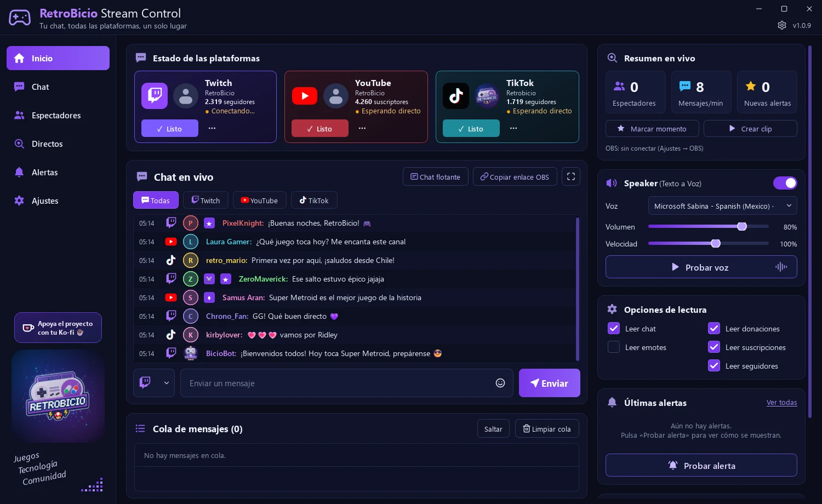Click Copiar enlace OBS button

pos(515,176)
